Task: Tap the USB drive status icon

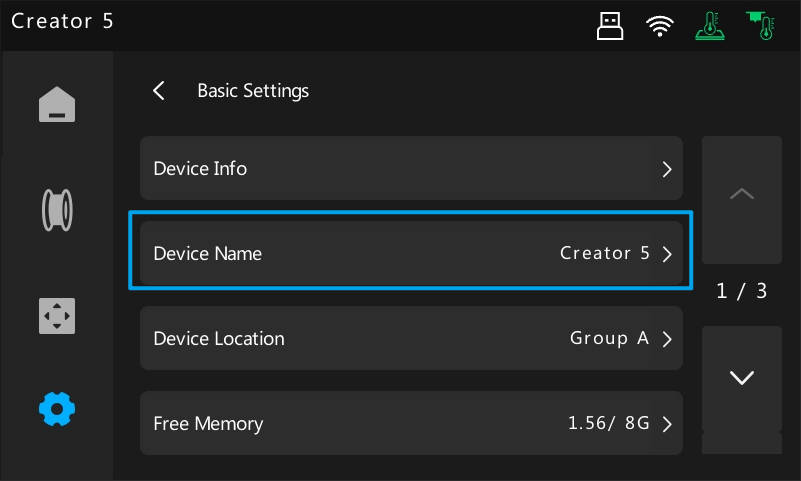Action: click(610, 26)
